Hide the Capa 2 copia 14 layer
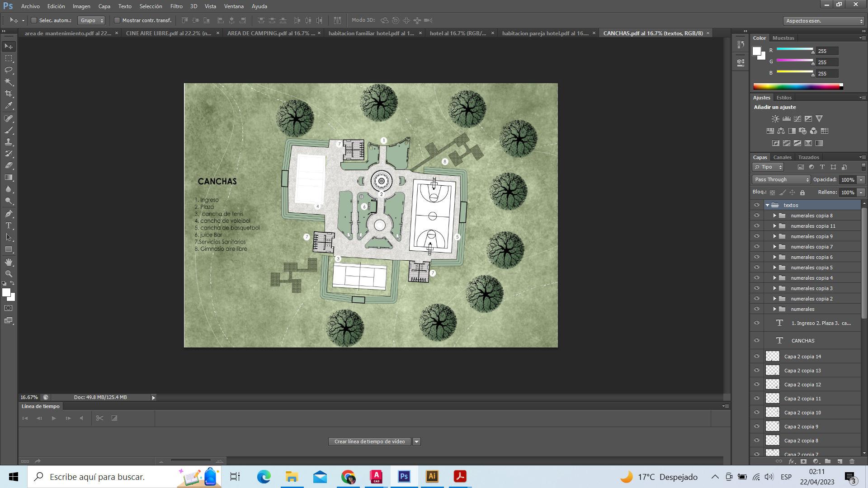Image resolution: width=868 pixels, height=488 pixels. (757, 357)
